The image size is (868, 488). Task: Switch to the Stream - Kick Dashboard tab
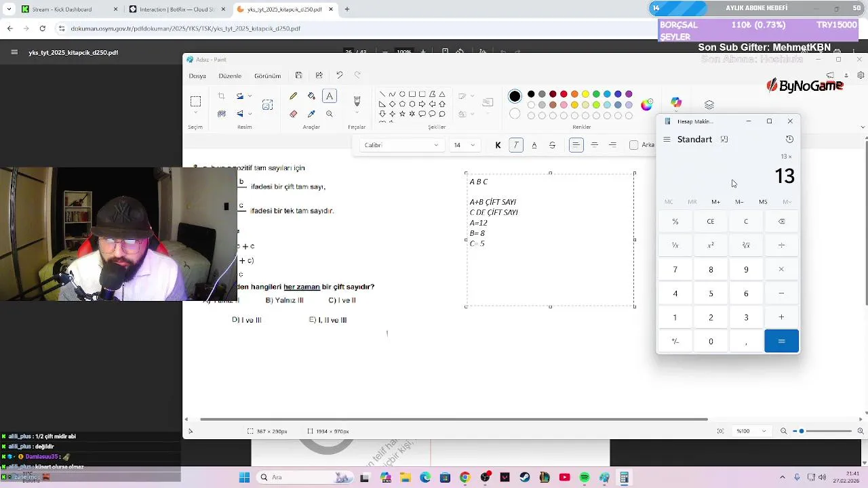pyautogui.click(x=68, y=9)
